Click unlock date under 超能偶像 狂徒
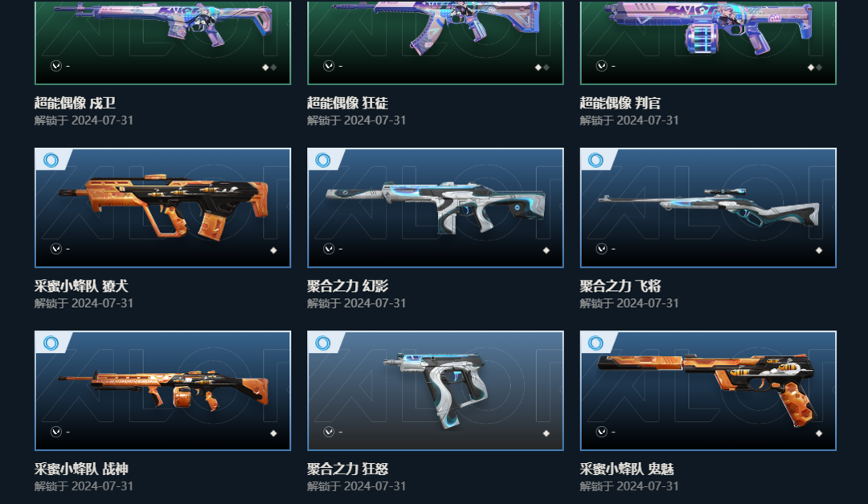Image resolution: width=868 pixels, height=504 pixels. (x=357, y=121)
